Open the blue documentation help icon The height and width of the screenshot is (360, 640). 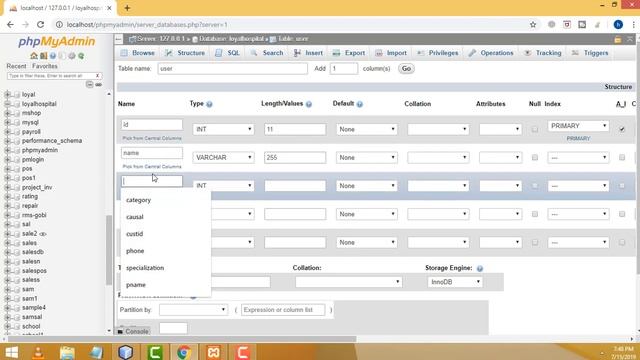point(53,56)
